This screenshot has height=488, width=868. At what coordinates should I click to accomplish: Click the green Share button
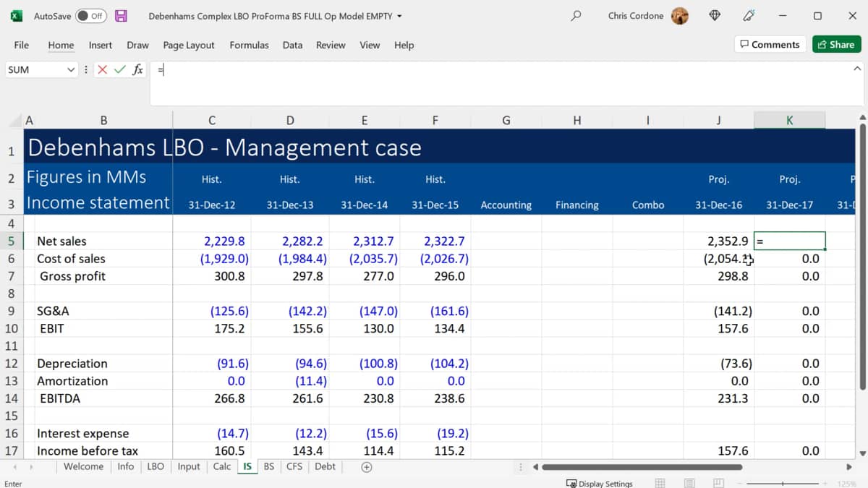click(x=836, y=44)
